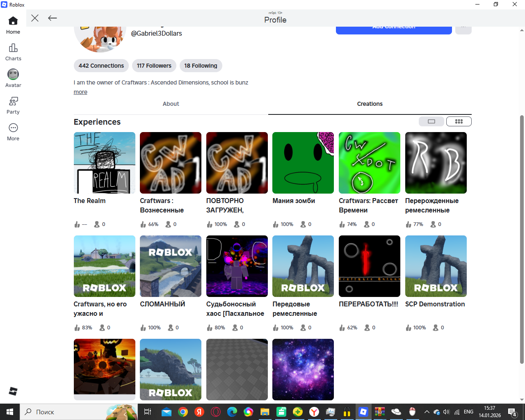Switch the ENG input language indicator
The height and width of the screenshot is (420, 525).
click(468, 412)
